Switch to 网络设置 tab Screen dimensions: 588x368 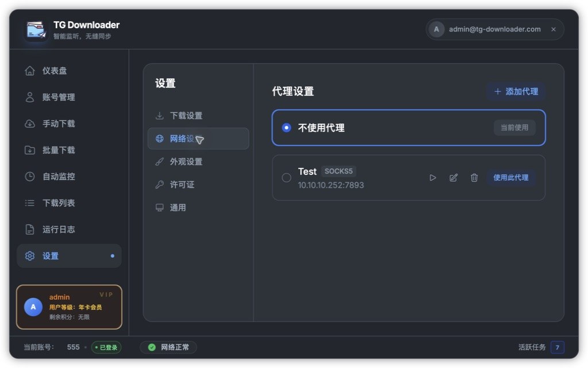click(x=198, y=139)
